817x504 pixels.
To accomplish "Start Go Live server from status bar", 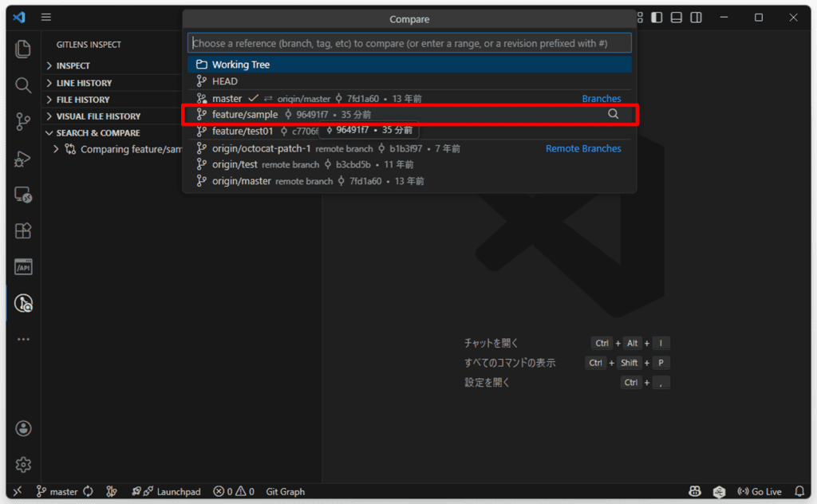I will coord(758,491).
